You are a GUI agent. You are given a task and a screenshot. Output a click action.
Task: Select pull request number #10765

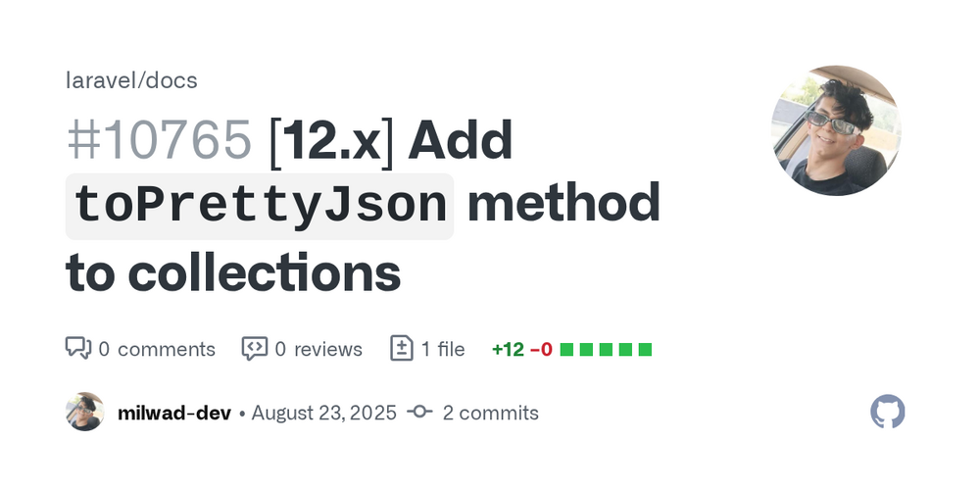pos(160,140)
